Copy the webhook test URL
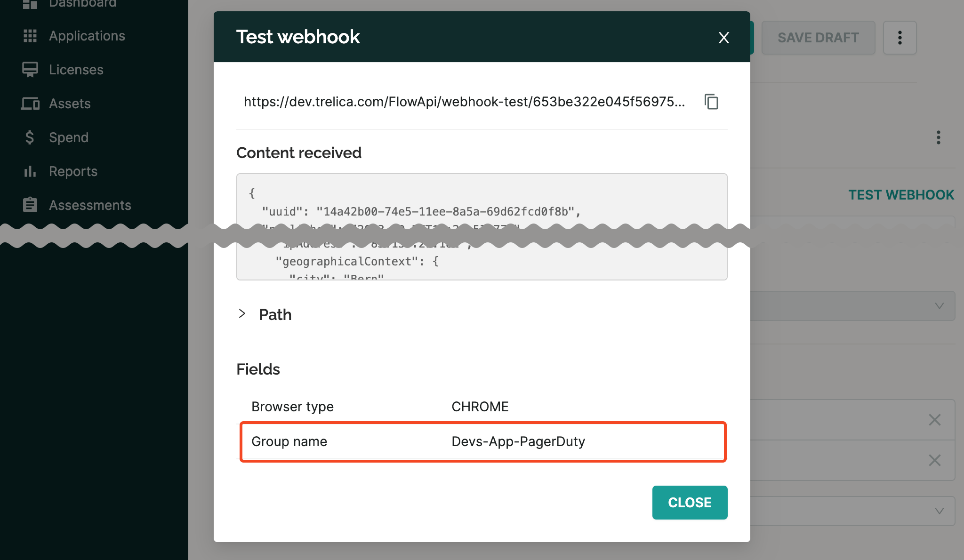964x560 pixels. (711, 102)
